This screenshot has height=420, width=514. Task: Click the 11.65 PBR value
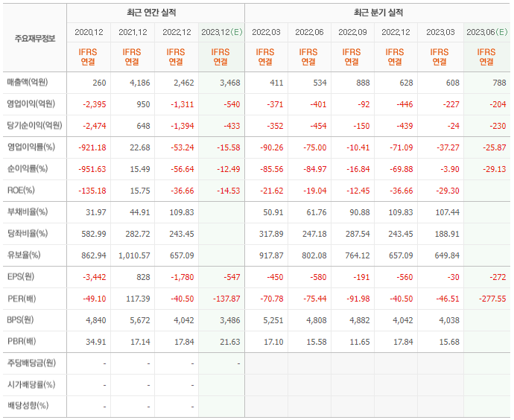360,342
